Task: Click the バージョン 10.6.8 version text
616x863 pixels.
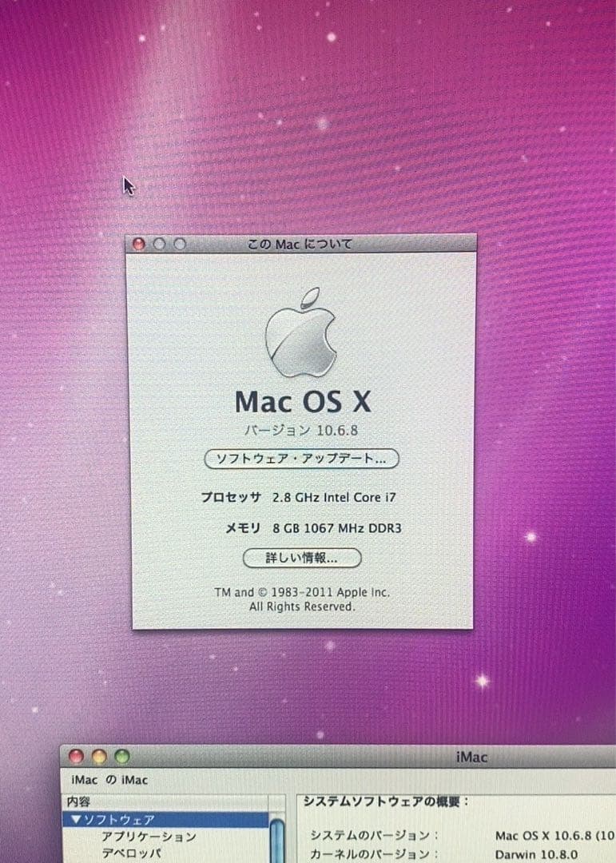Action: point(301,431)
